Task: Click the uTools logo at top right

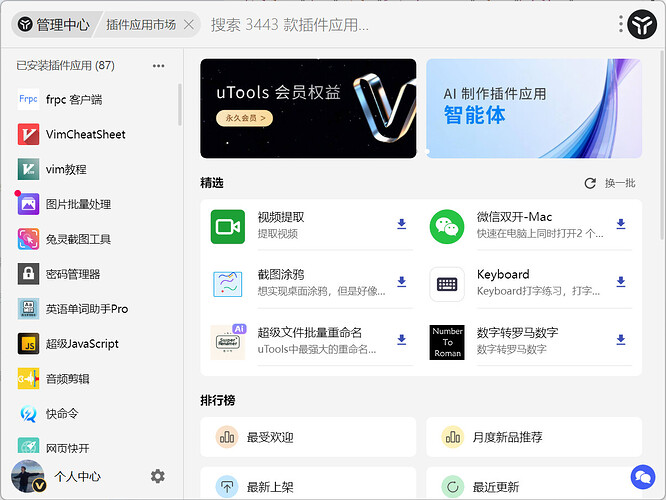Action: click(x=642, y=25)
